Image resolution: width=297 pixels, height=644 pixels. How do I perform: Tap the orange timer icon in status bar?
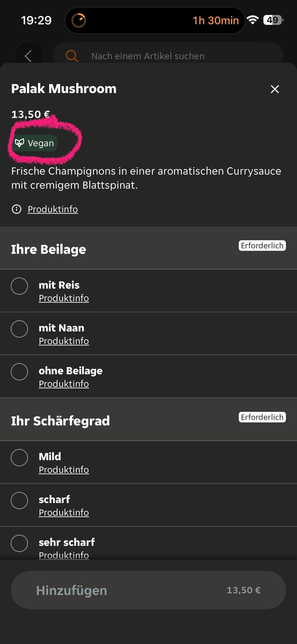tap(79, 20)
